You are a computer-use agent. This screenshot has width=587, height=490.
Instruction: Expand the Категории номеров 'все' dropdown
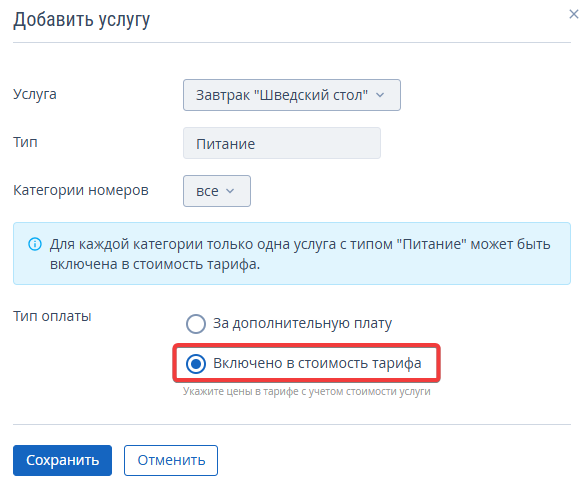pyautogui.click(x=217, y=191)
